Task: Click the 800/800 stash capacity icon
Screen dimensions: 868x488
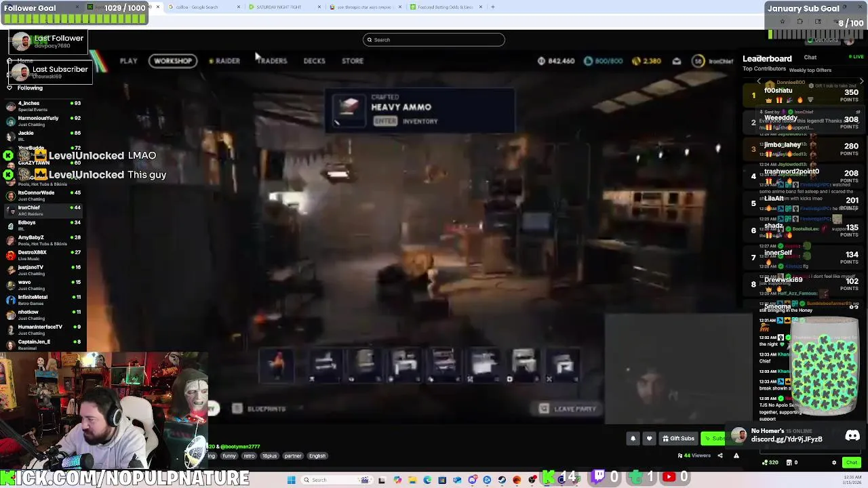Action: 588,61
